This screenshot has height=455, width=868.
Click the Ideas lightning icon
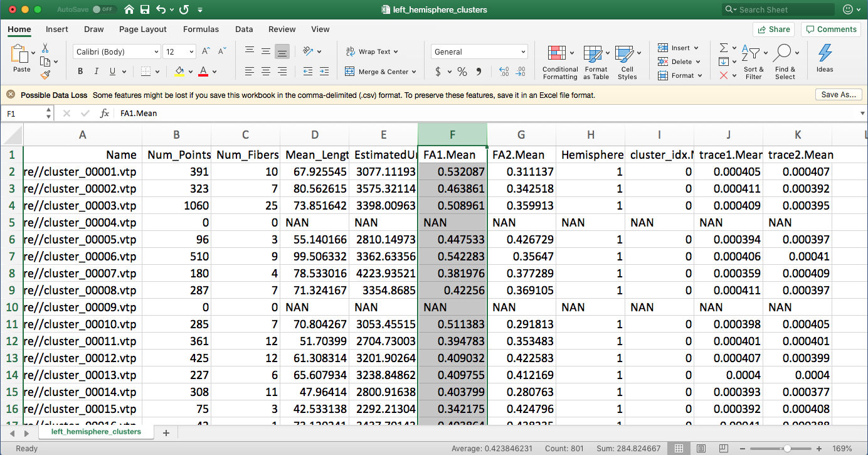825,58
